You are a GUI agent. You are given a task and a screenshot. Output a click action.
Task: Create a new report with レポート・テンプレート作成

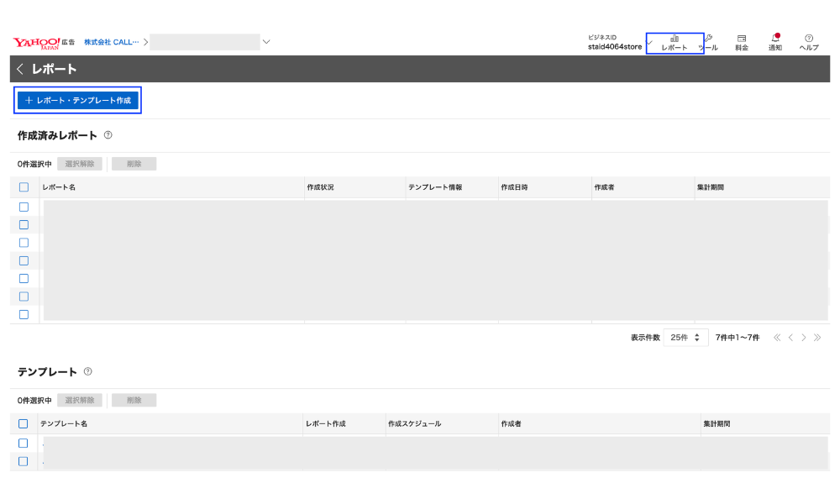coord(77,100)
